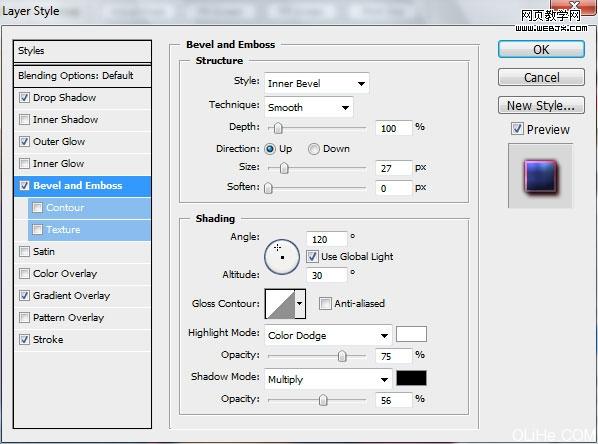This screenshot has width=598, height=444.
Task: Click the angle dial light direction control
Action: coord(282,257)
